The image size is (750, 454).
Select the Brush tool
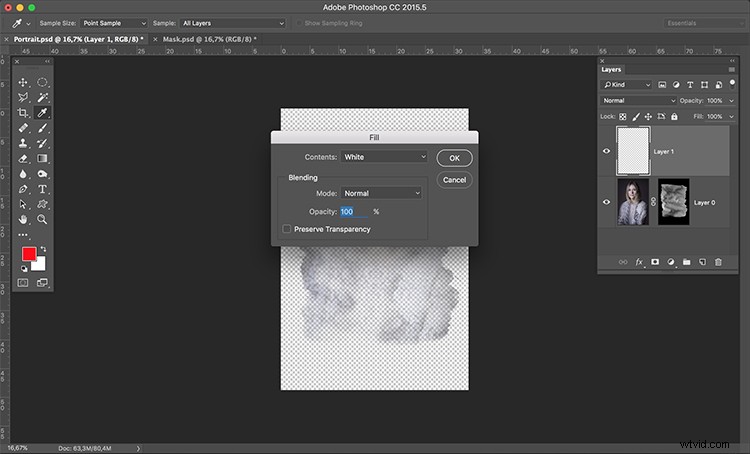pos(43,128)
